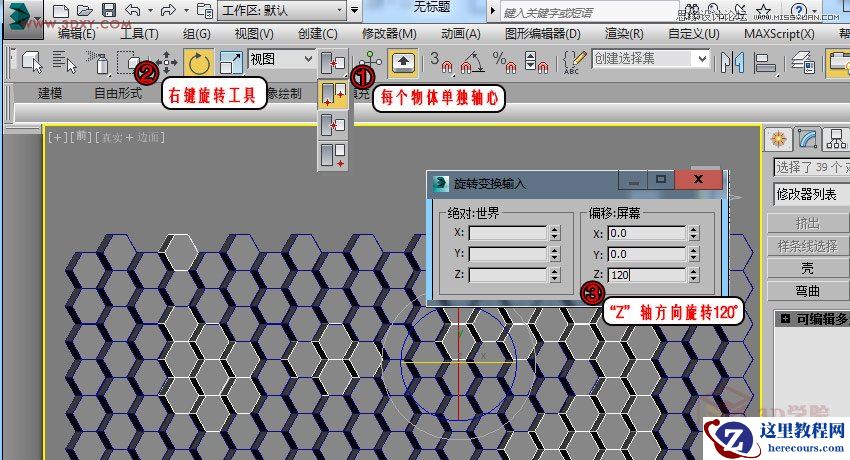850x460 pixels.
Task: Open Edit Named Selection Sets ABC icon
Action: pos(574,63)
